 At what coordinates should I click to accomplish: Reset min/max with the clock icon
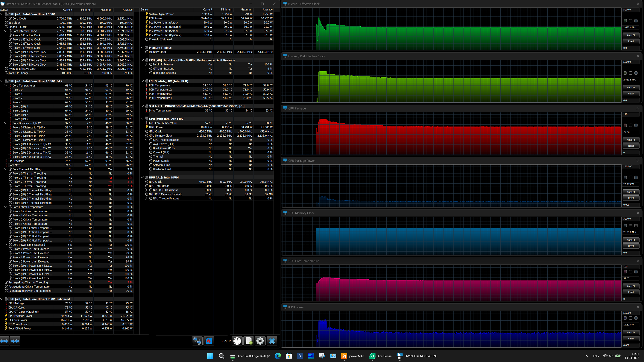[237, 341]
